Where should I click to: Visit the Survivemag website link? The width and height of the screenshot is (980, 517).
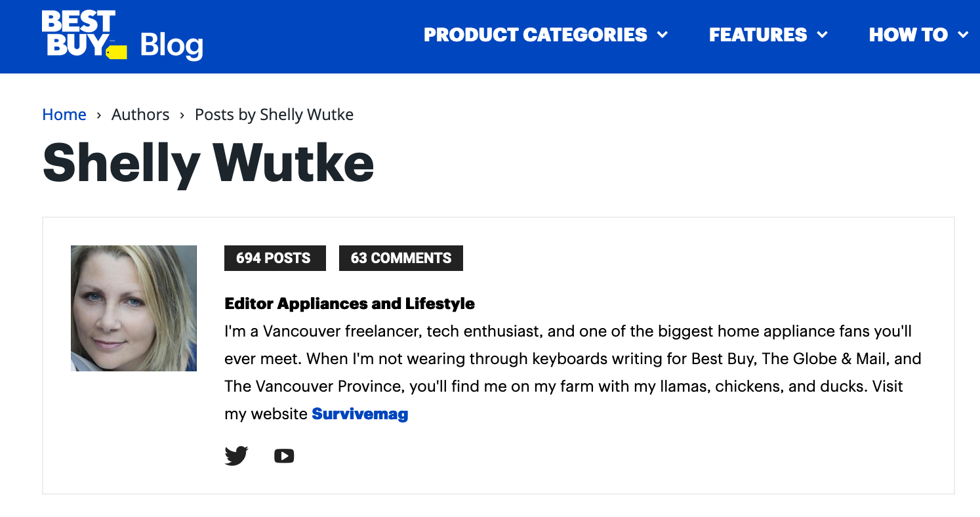[x=359, y=414]
